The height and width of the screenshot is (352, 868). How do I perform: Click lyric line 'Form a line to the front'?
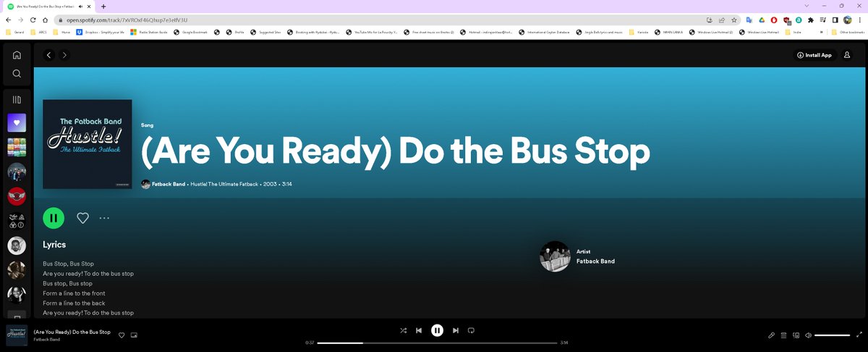click(74, 293)
